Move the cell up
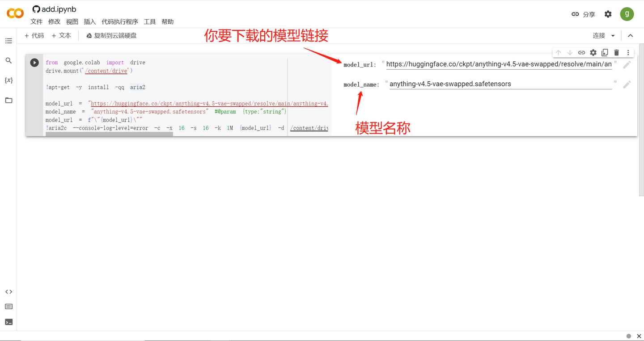644x341 pixels. (558, 52)
